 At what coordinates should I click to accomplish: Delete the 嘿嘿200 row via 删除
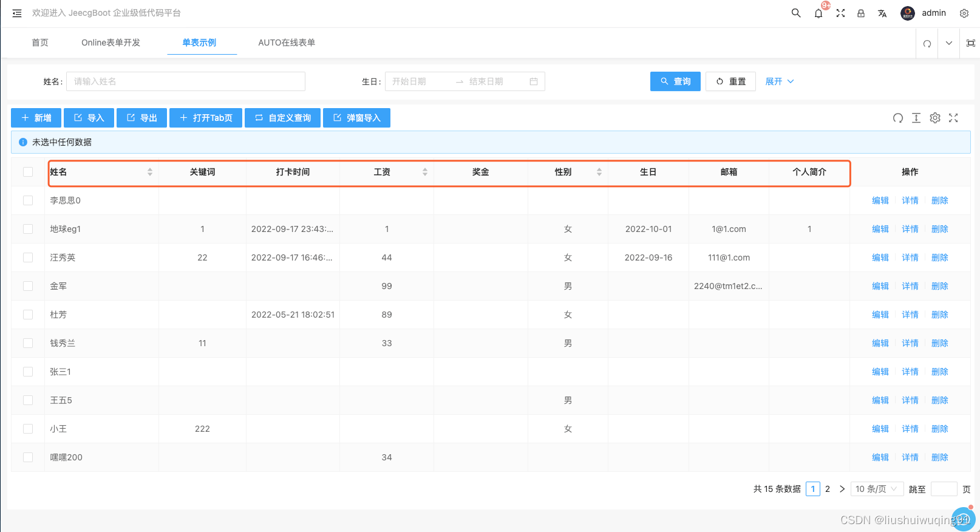tap(940, 457)
